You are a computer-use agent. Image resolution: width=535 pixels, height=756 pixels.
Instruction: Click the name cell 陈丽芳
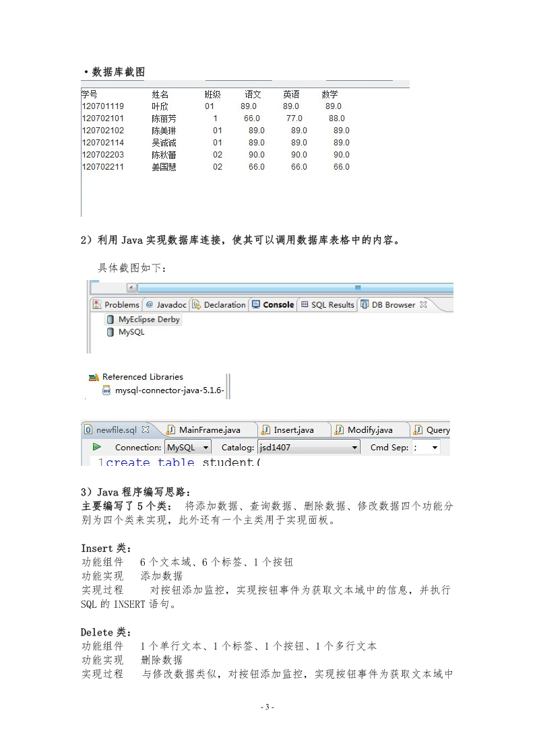click(x=164, y=118)
